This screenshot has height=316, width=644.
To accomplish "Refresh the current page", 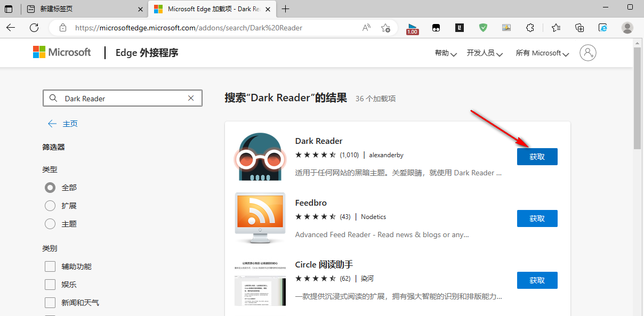I will (34, 28).
